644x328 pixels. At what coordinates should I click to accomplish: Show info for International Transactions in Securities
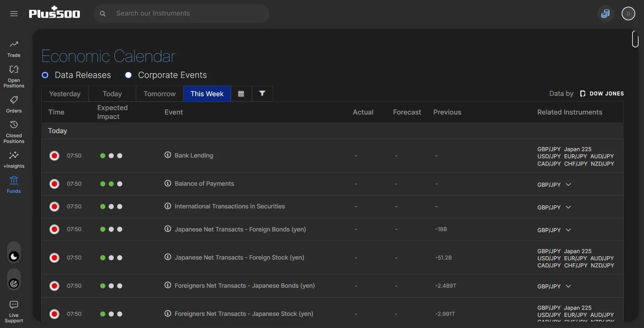pyautogui.click(x=168, y=206)
